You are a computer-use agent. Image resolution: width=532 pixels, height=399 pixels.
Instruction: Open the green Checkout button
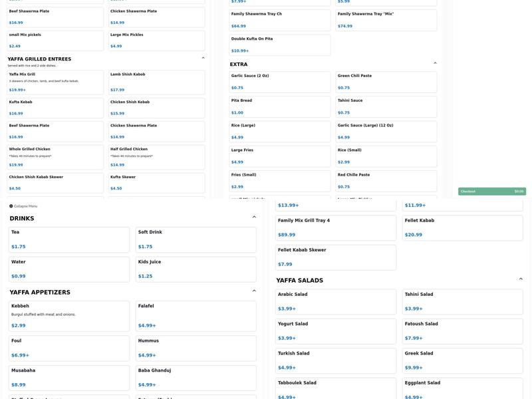point(491,192)
